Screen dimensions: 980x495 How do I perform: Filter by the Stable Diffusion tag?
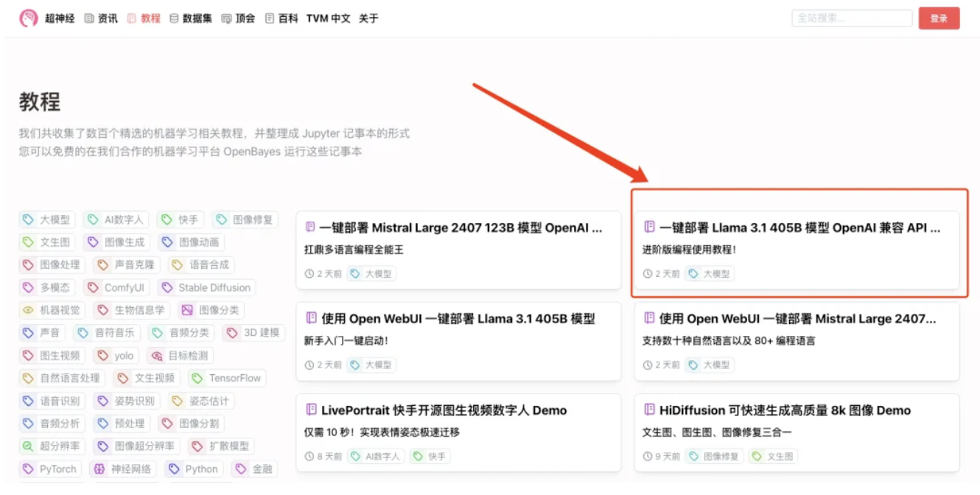tap(206, 288)
